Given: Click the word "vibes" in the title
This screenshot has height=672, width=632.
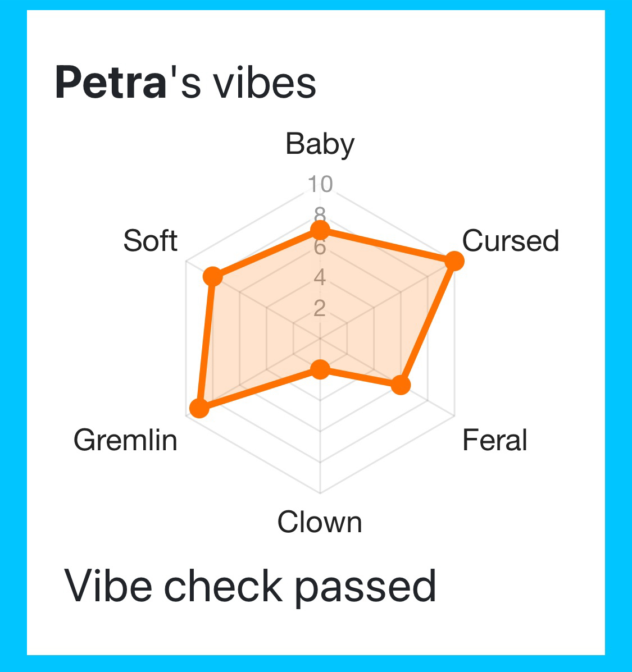Looking at the screenshot, I should [264, 83].
